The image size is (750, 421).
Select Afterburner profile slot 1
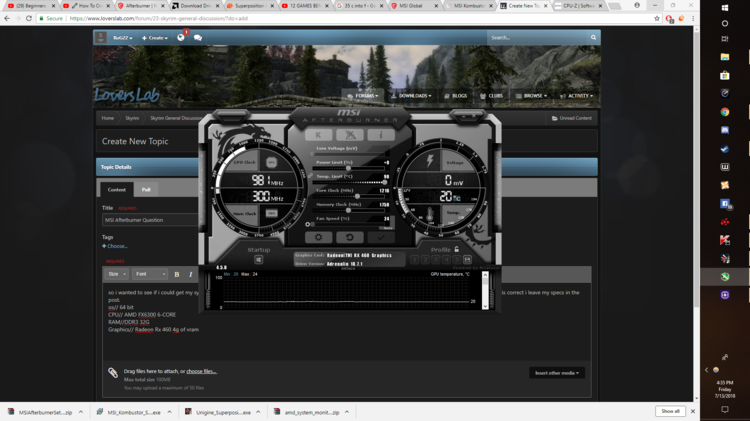(x=414, y=260)
